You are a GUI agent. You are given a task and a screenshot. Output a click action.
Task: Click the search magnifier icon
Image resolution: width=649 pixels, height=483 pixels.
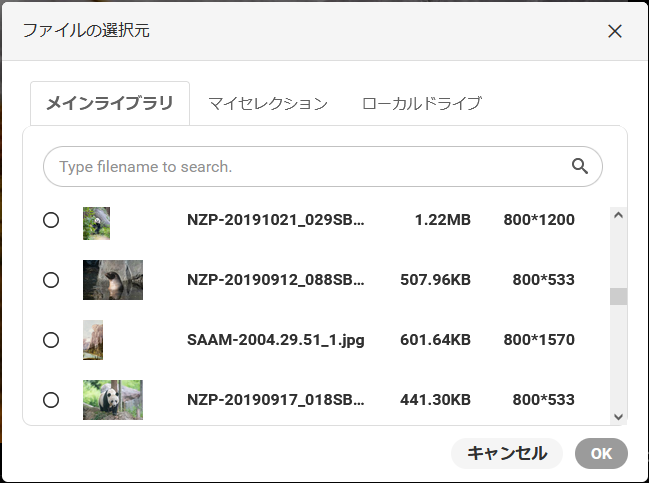[x=579, y=166]
